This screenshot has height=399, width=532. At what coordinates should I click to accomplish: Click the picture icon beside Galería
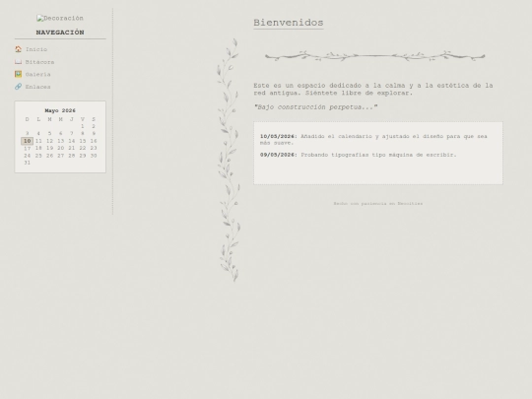point(18,74)
